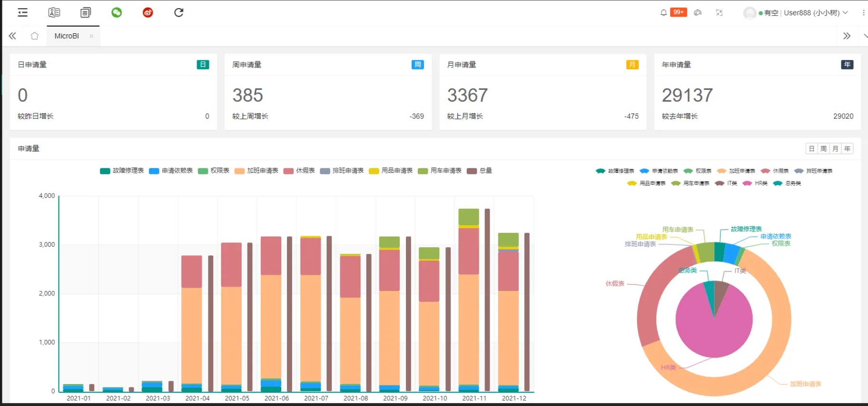The width and height of the screenshot is (868, 406).
Task: Toggle 故障修理表 series in bar chart legend
Action: click(122, 171)
